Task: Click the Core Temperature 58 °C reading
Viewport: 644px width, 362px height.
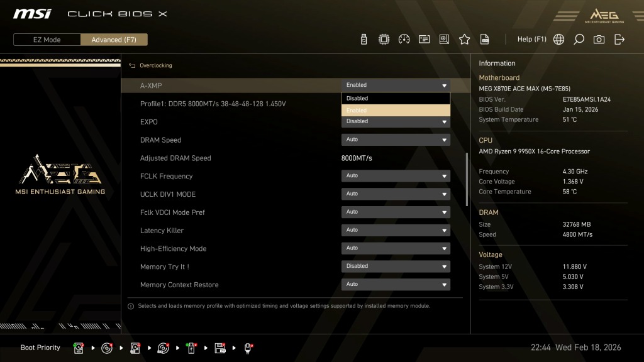Action: pyautogui.click(x=570, y=192)
